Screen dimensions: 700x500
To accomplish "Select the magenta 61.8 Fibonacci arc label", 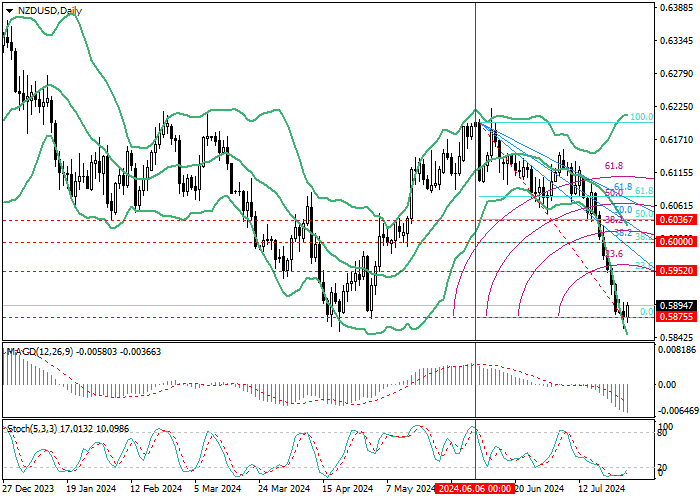I will (x=614, y=166).
